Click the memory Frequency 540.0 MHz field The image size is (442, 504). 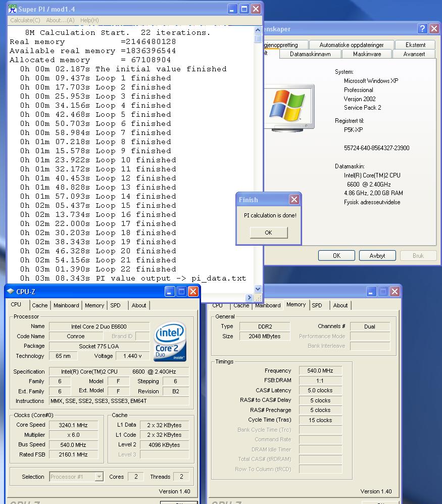(x=320, y=371)
